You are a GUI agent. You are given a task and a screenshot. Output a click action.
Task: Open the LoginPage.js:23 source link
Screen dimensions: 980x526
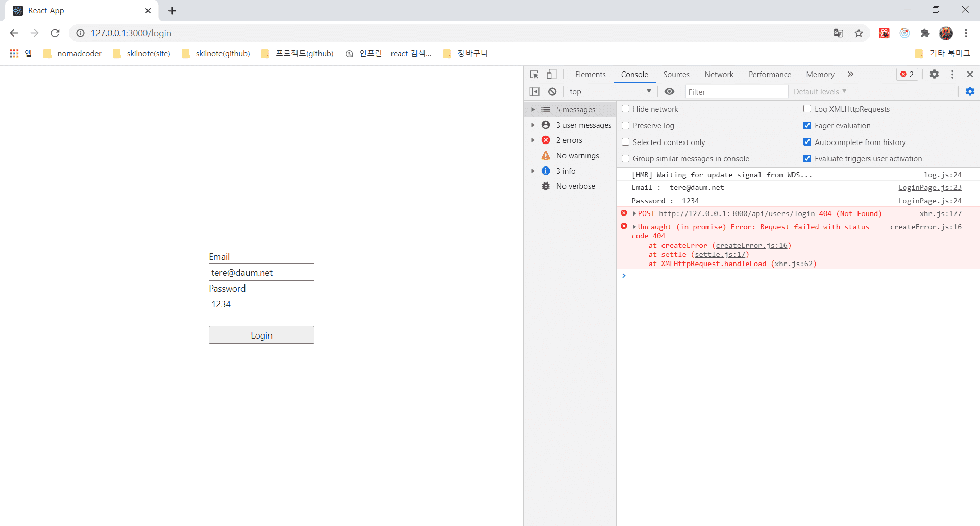(929, 188)
